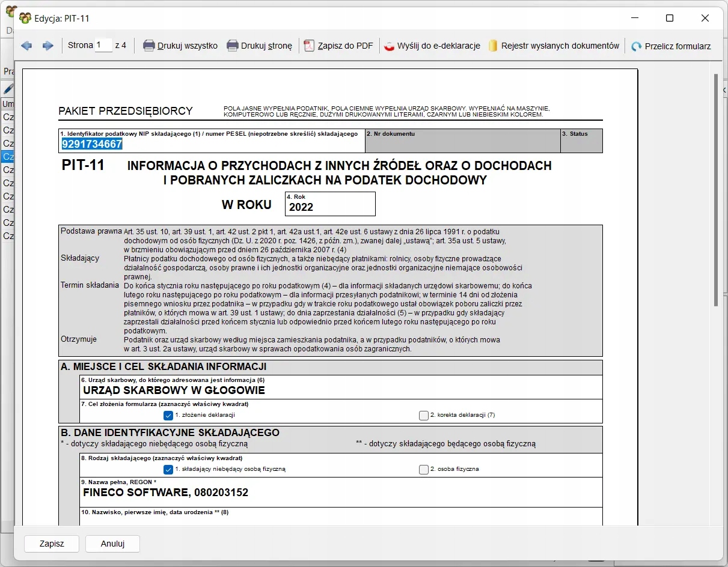This screenshot has height=567, width=728.
Task: Click the form's vertical scrollbar thumb
Action: coord(716,190)
